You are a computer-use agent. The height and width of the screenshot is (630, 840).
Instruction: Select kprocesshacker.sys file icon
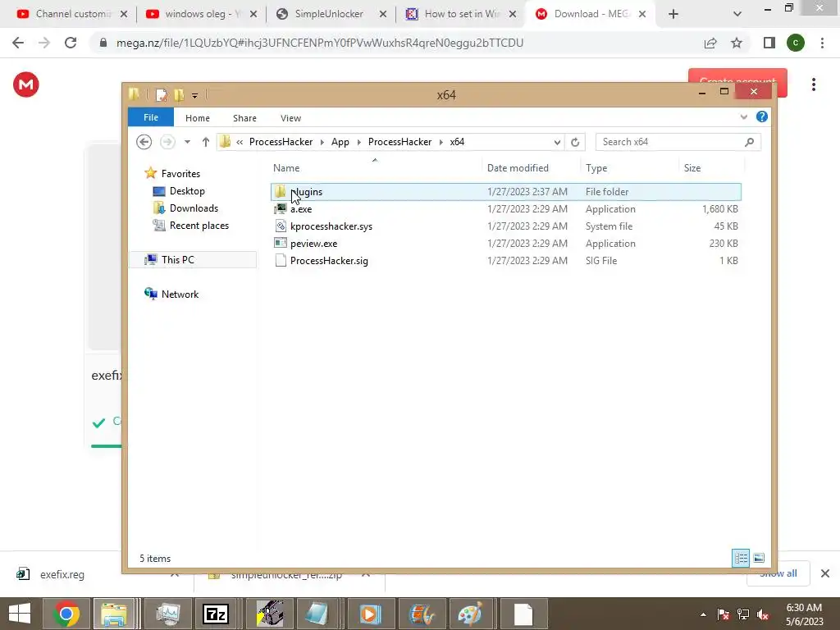[281, 226]
